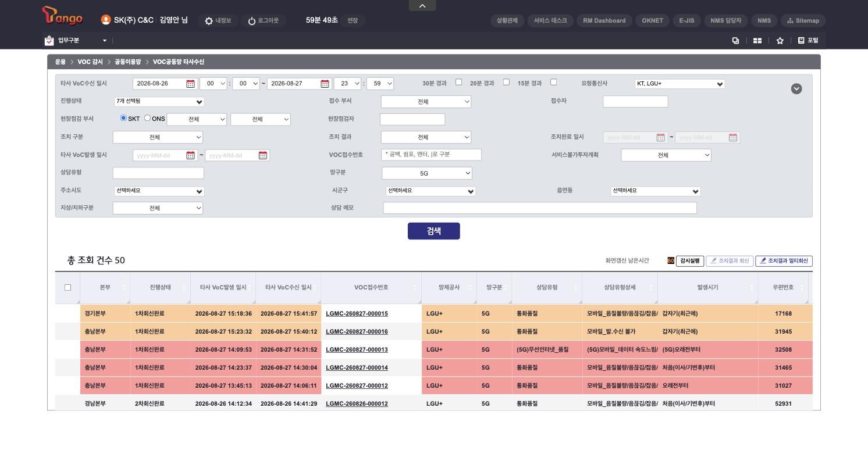Open the 요청통신사 dropdown showing KT, LGU+
868x472 pixels.
pos(680,84)
